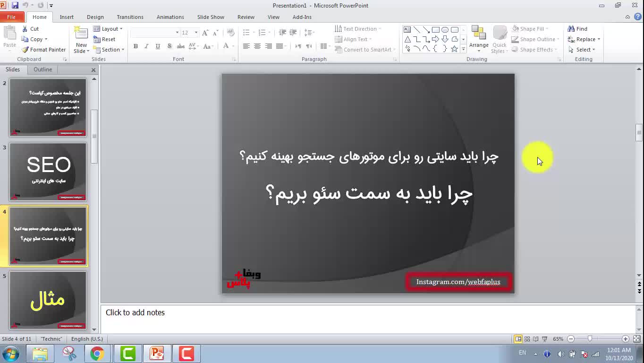The height and width of the screenshot is (363, 644).
Task: Click the zoom in plus button
Action: [x=625, y=339]
